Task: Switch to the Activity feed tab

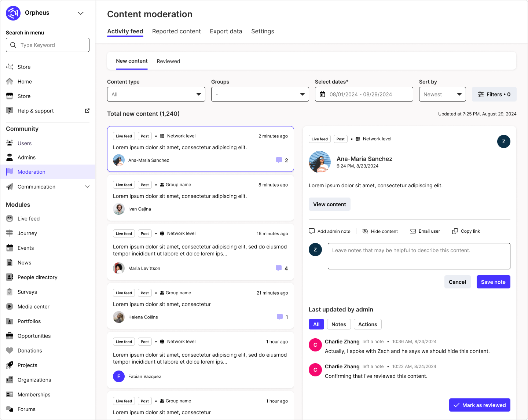Action: (125, 32)
